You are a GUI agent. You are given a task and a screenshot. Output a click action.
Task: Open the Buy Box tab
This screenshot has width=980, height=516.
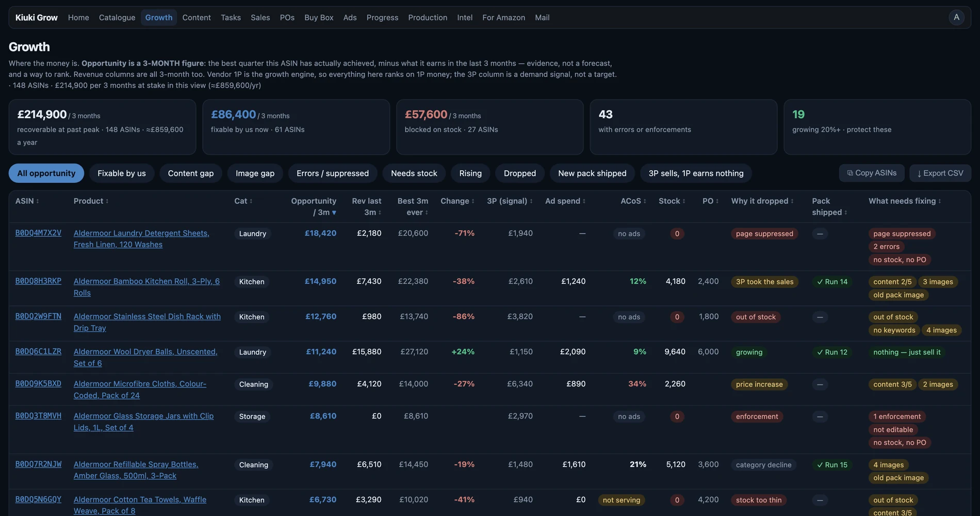click(x=319, y=18)
